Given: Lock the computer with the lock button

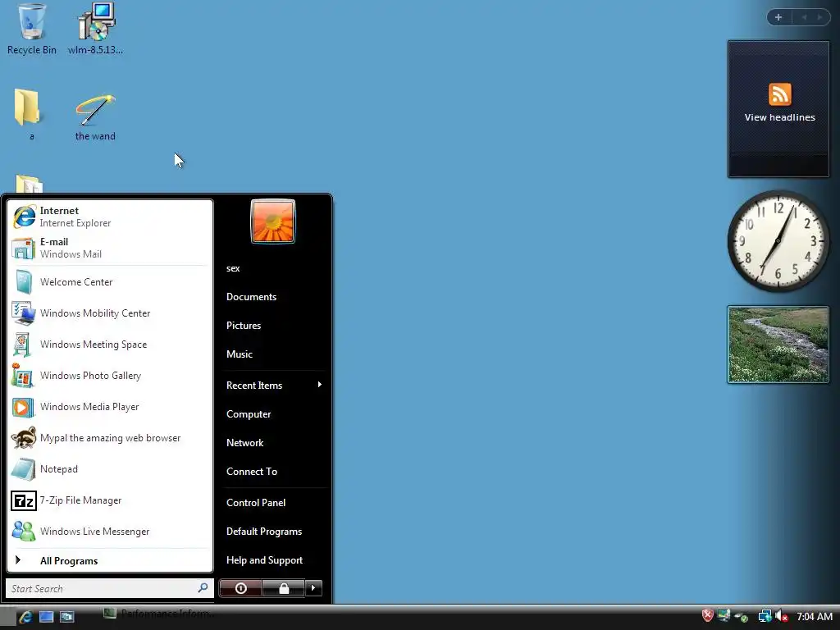Looking at the screenshot, I should (283, 588).
